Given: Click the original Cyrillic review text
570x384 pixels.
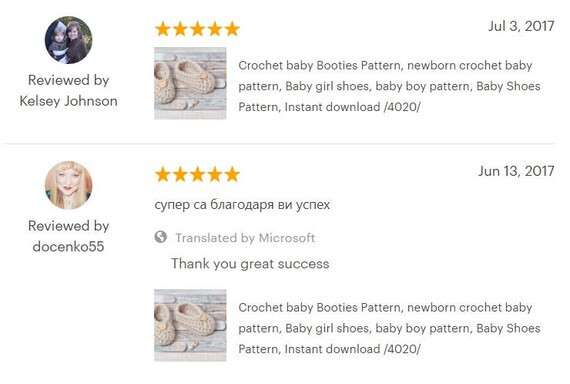Looking at the screenshot, I should (242, 205).
